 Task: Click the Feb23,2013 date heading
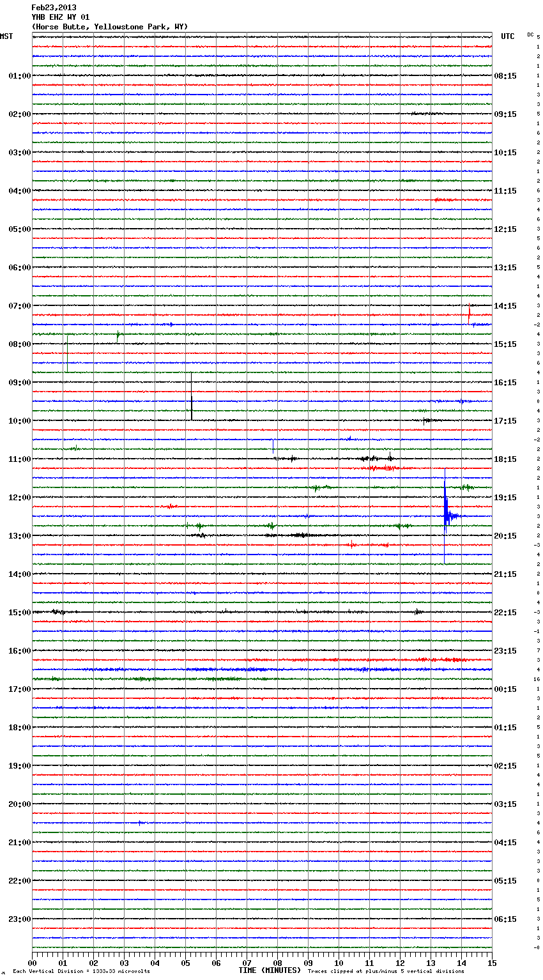(x=54, y=8)
